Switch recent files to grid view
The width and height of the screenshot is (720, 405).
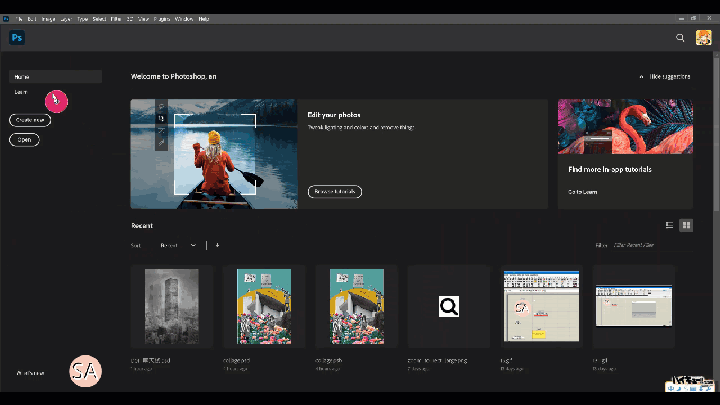(x=686, y=225)
